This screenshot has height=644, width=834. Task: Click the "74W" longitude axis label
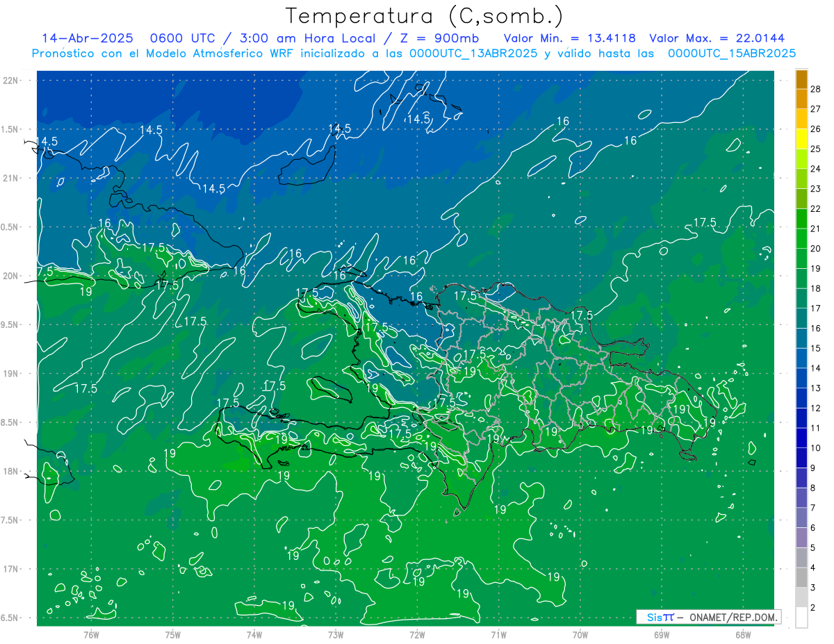click(254, 634)
